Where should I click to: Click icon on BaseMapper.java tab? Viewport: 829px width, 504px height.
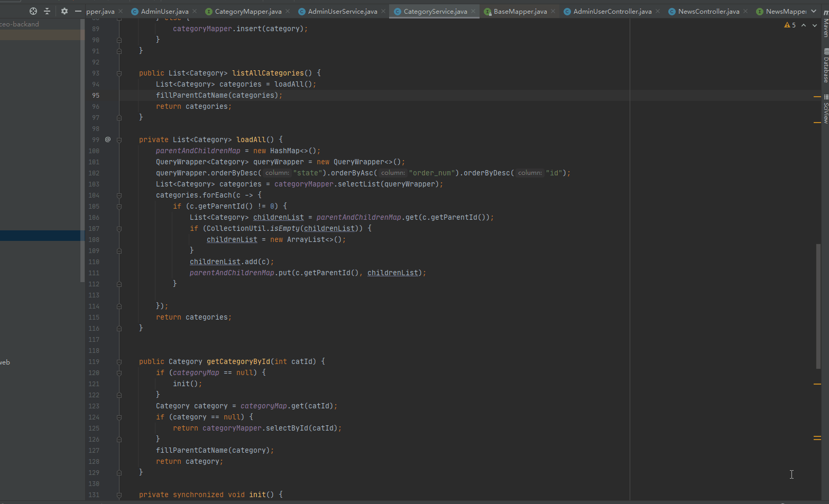(487, 11)
